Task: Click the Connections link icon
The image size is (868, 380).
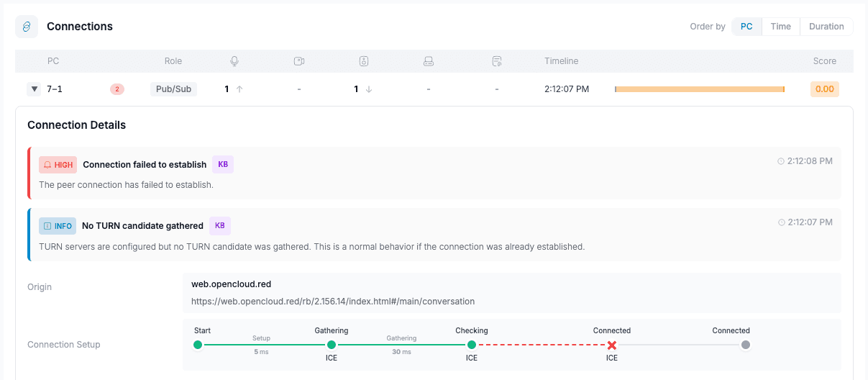Action: (x=27, y=27)
